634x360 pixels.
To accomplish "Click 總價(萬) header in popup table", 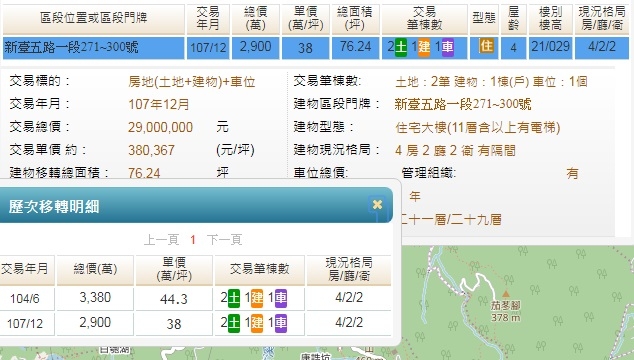I will coord(95,270).
